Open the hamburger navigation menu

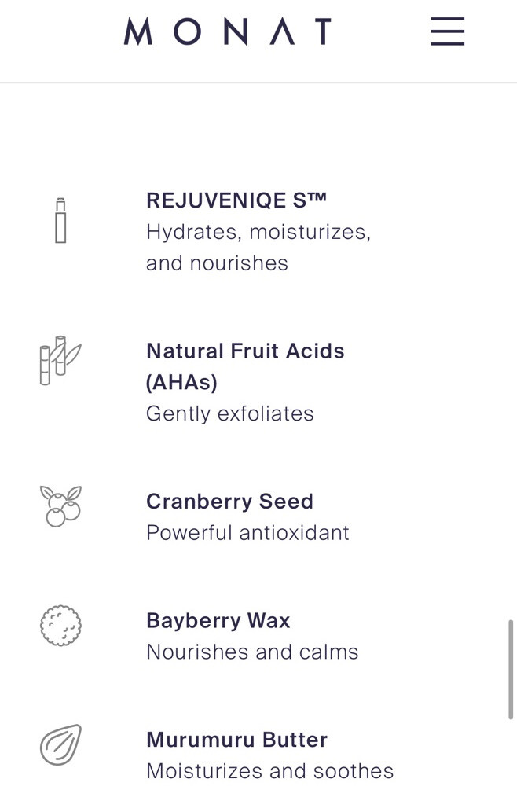click(x=447, y=31)
